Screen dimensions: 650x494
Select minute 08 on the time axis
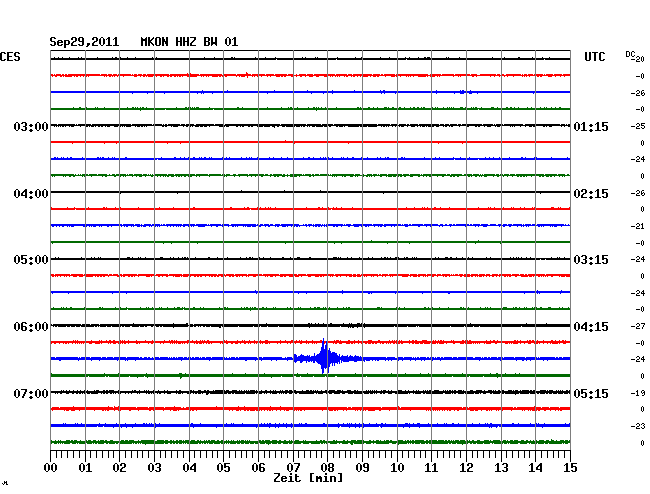(327, 468)
